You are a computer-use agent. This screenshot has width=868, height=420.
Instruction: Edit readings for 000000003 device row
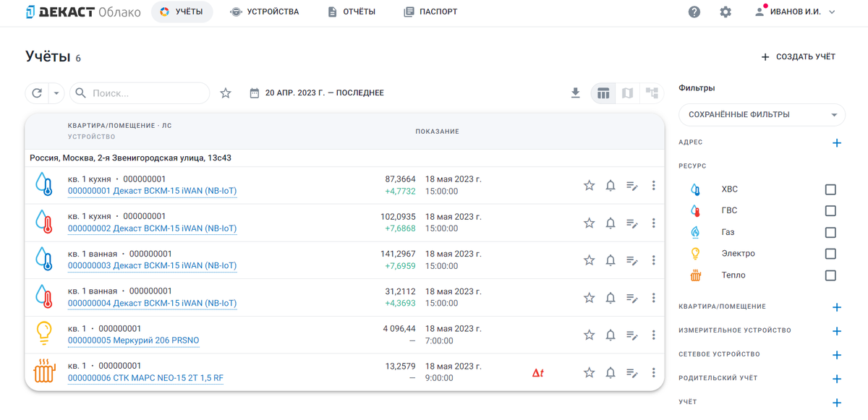pyautogui.click(x=632, y=260)
